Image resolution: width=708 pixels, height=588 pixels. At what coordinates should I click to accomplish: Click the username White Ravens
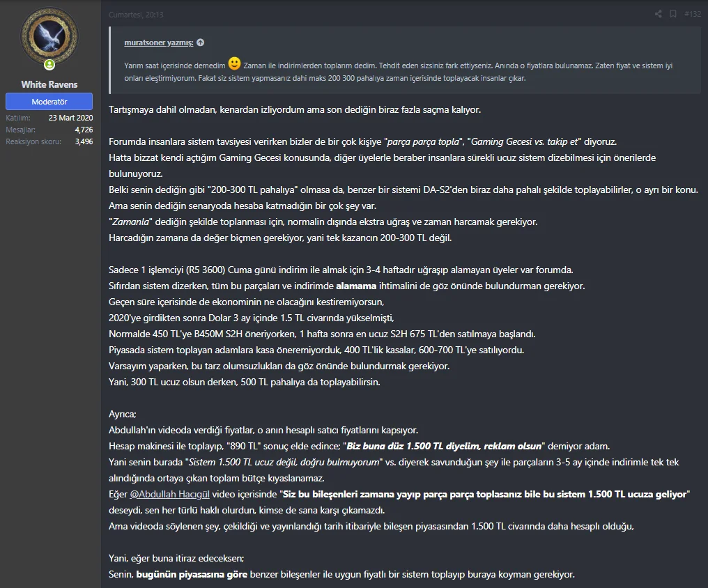click(49, 84)
